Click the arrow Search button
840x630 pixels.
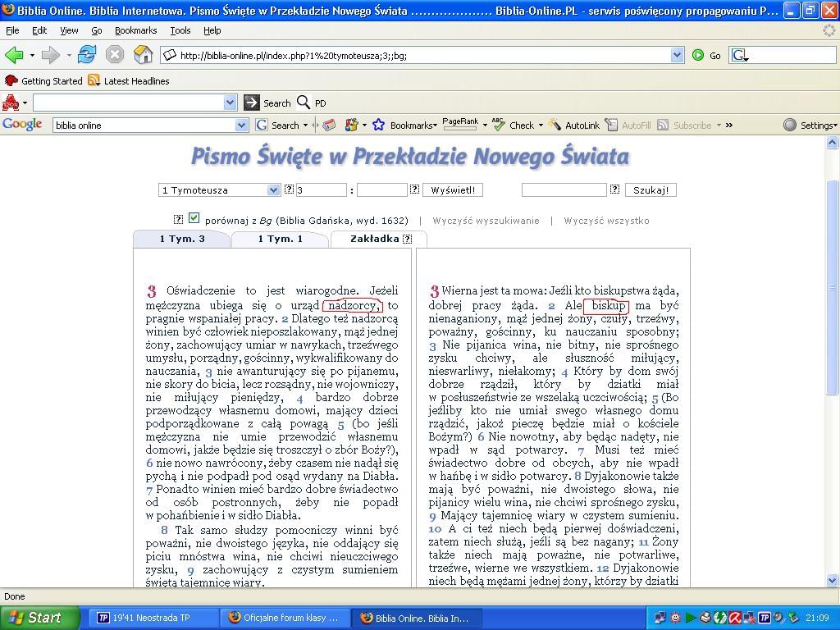(x=267, y=103)
